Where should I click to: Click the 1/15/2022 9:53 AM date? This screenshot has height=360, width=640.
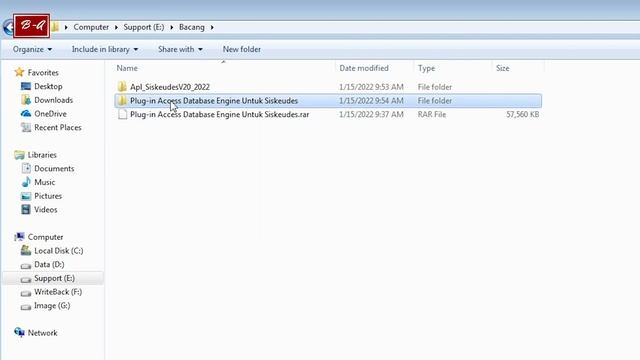[x=371, y=87]
